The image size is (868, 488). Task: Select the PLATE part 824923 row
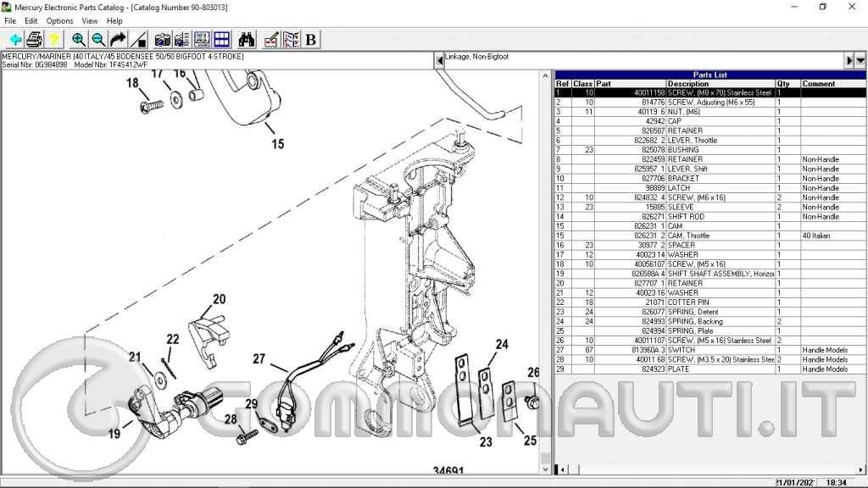tap(710, 369)
